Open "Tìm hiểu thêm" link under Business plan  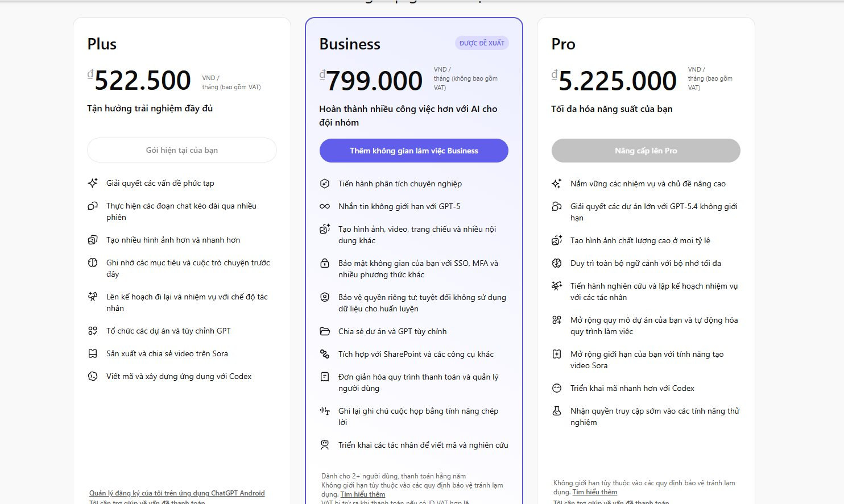pos(362,494)
